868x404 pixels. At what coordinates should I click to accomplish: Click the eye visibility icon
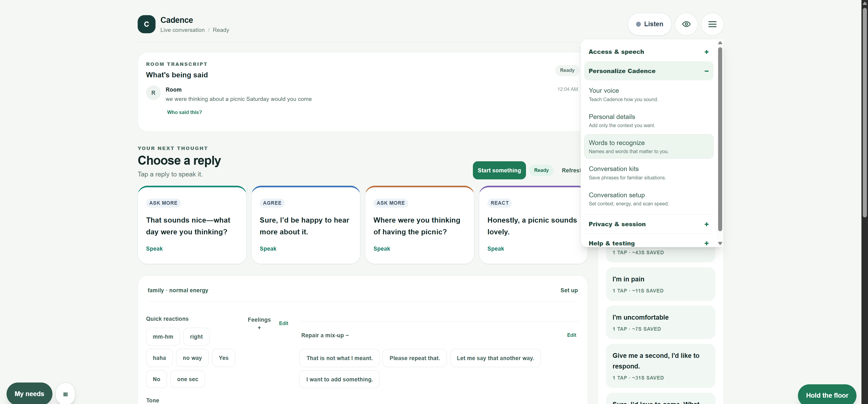pos(686,24)
